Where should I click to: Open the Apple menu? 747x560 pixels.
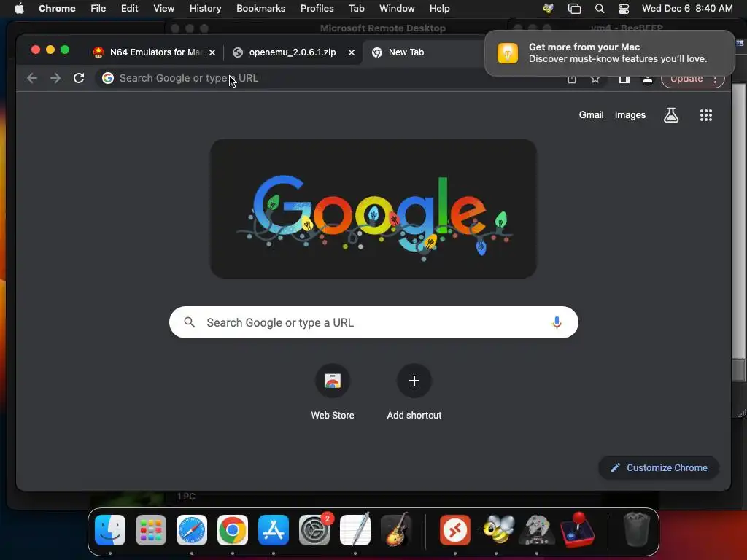[x=19, y=8]
